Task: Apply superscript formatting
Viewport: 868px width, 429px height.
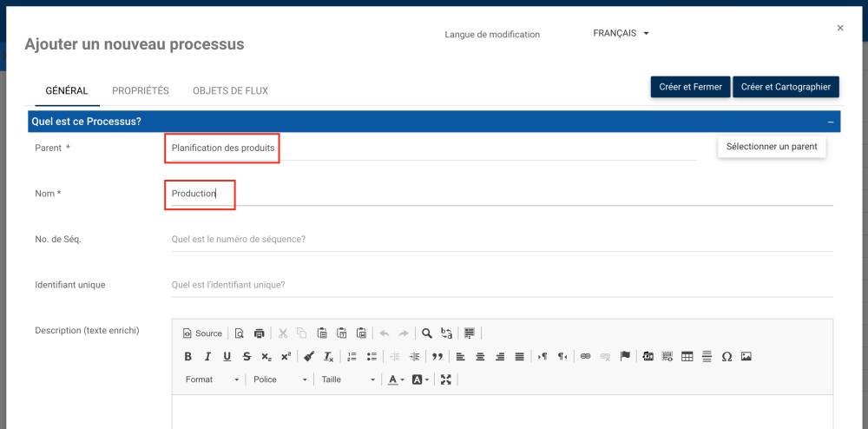Action: (286, 356)
